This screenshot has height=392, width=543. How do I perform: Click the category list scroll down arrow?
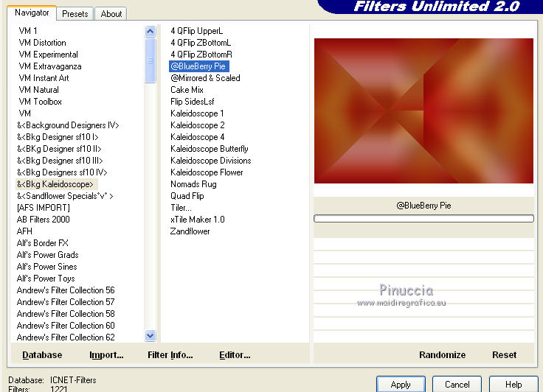click(x=150, y=335)
